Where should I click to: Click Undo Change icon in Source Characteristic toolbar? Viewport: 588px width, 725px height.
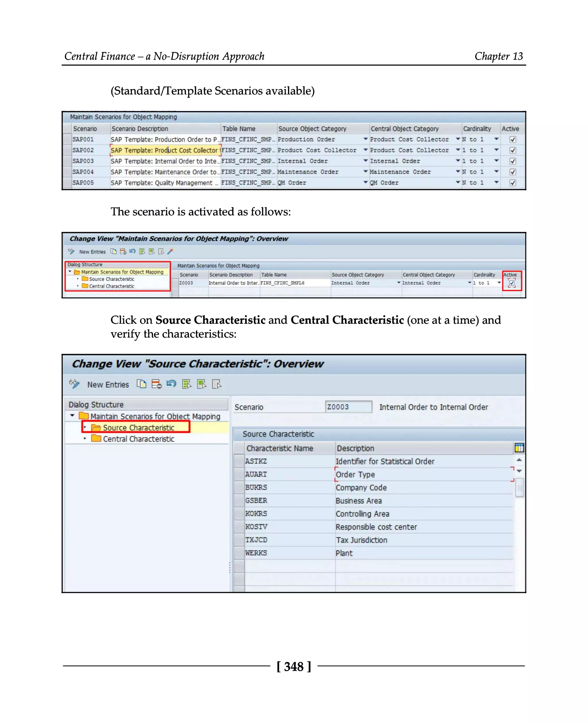coord(171,384)
